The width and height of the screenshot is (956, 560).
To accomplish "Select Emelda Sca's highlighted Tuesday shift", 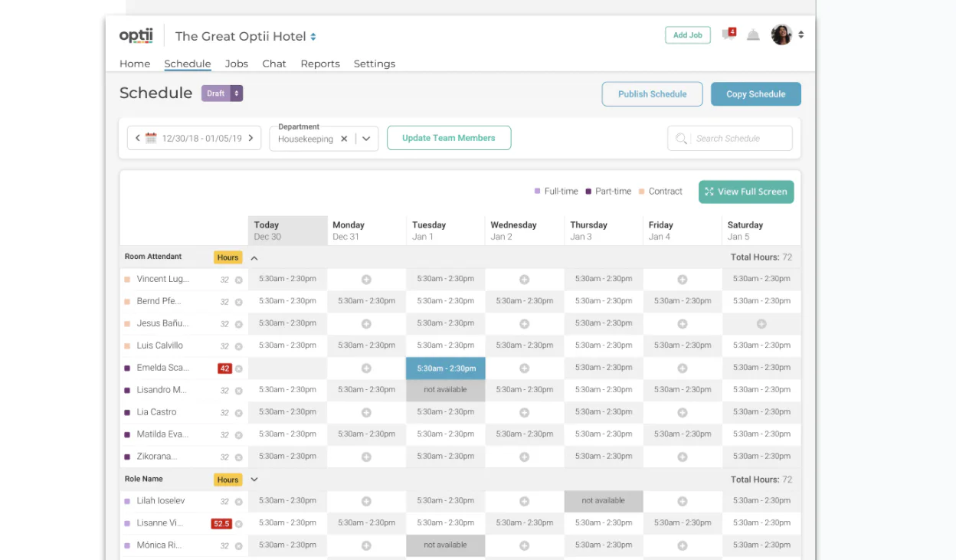I will (x=446, y=368).
